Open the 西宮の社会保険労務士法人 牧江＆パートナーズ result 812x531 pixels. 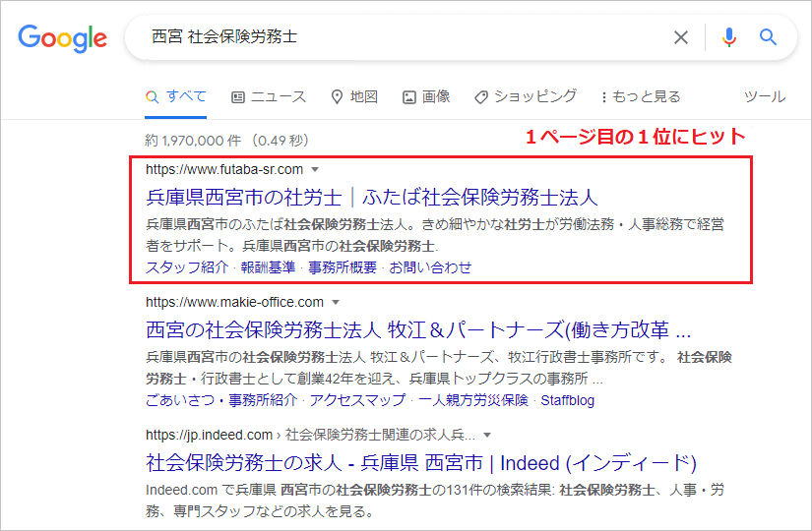point(418,330)
